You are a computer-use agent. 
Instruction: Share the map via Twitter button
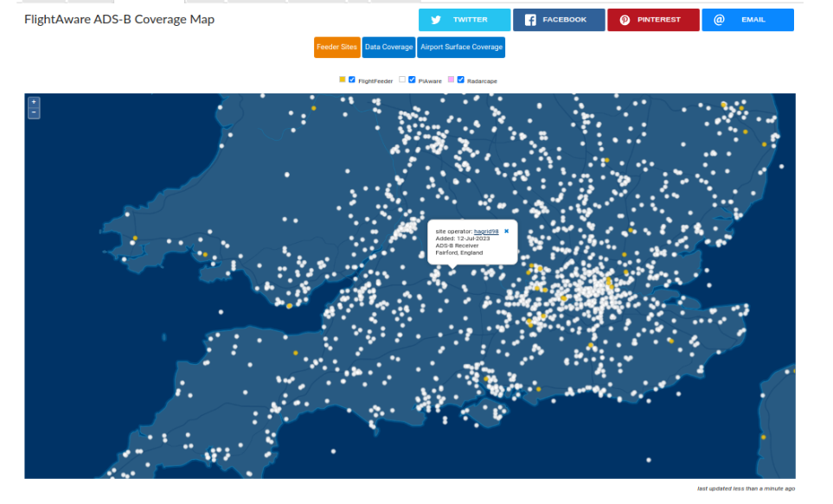coord(465,20)
